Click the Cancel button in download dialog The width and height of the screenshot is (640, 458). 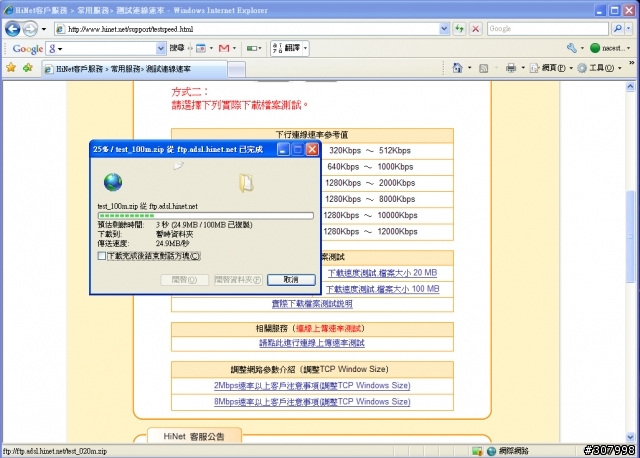[x=291, y=280]
